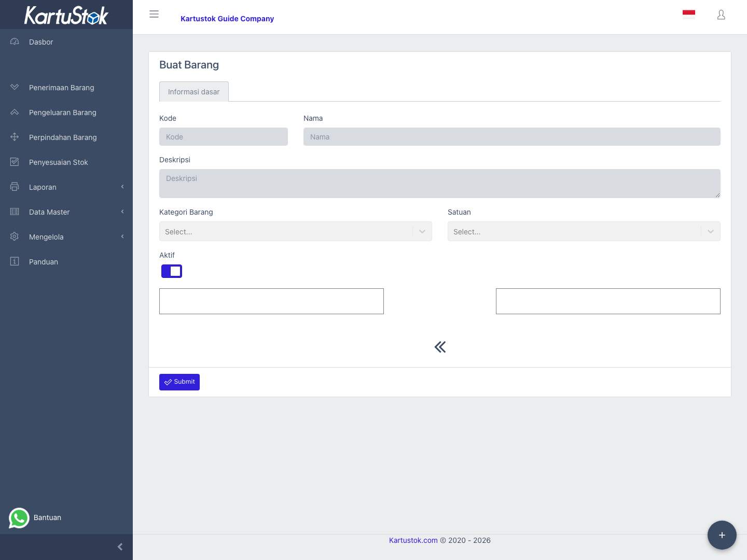
Task: Select the Informasi dasar tab
Action: point(194,92)
